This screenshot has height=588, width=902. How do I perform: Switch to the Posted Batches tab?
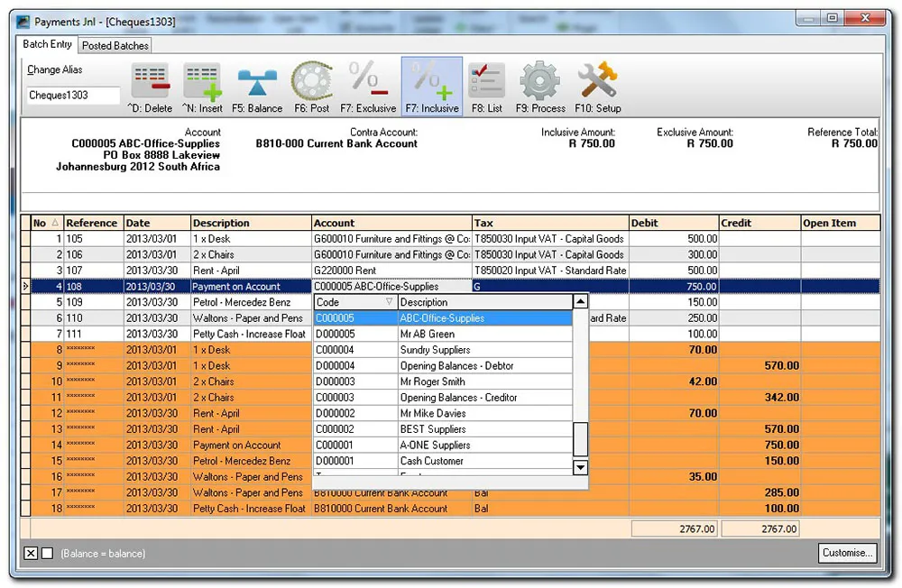[115, 45]
